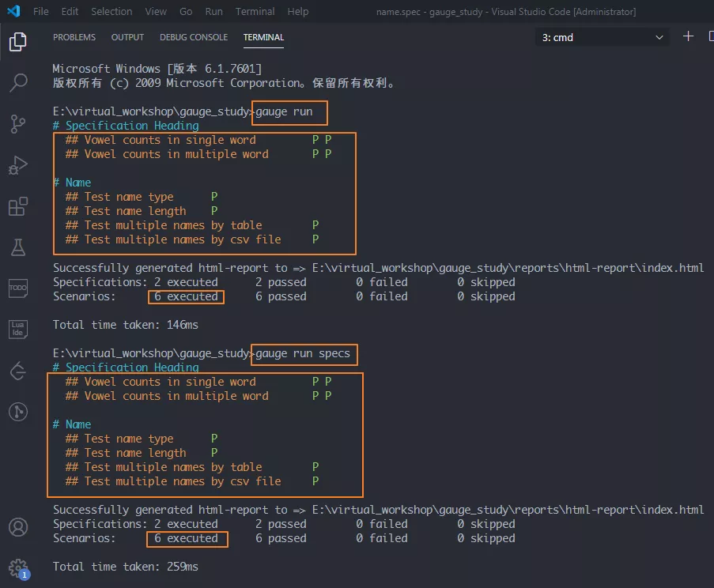Image resolution: width=714 pixels, height=588 pixels.
Task: Open the Run menu
Action: click(x=214, y=11)
